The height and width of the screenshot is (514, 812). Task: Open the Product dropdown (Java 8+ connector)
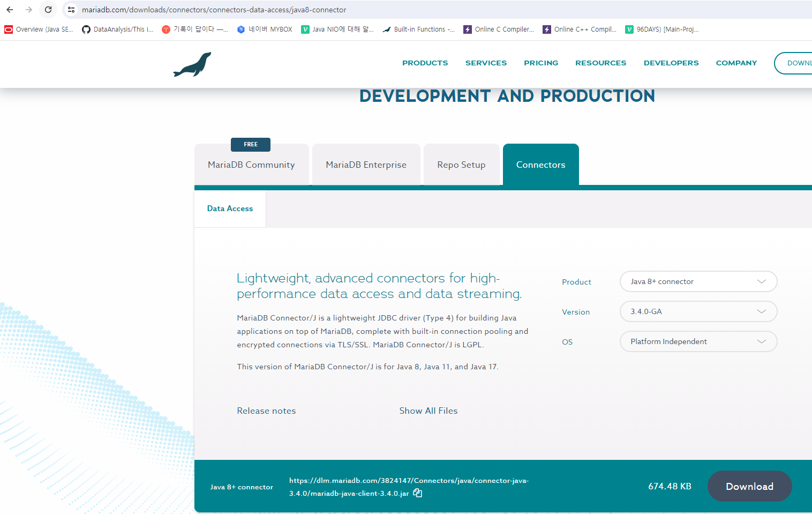698,281
